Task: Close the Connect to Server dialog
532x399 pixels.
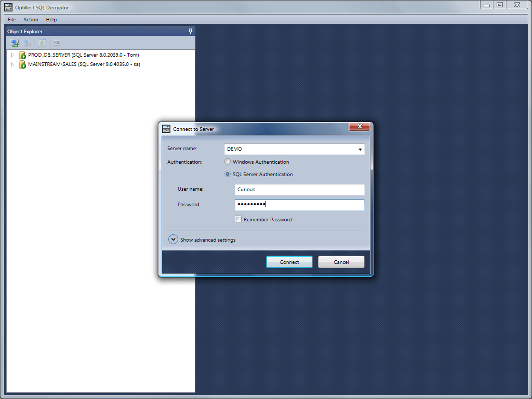Action: (360, 126)
